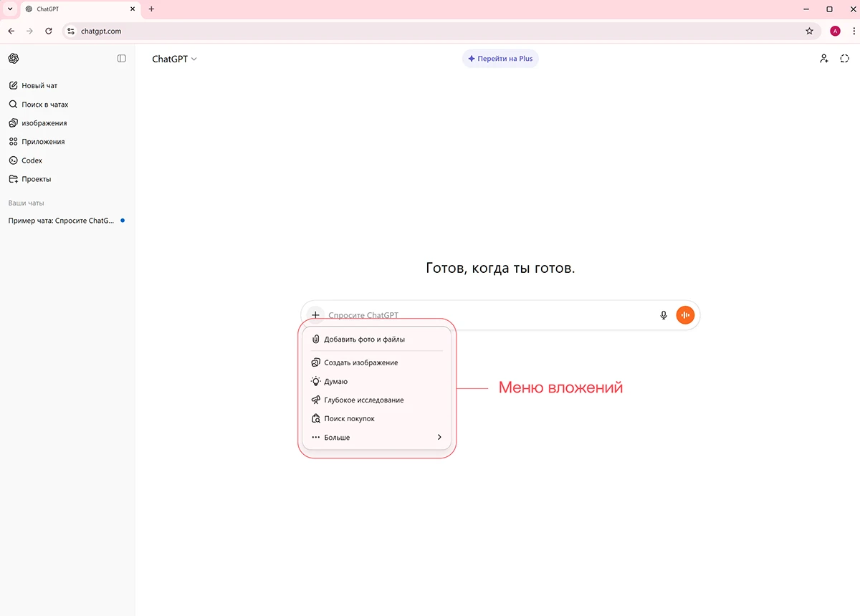The image size is (860, 616).
Task: Click the Перейти на Plus button
Action: point(500,59)
